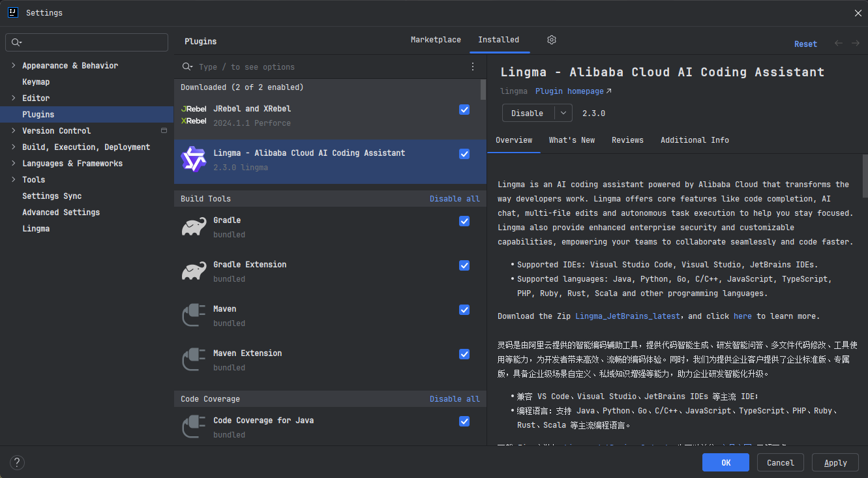Click the Version Control project-level settings icon
The image size is (868, 478).
point(164,130)
